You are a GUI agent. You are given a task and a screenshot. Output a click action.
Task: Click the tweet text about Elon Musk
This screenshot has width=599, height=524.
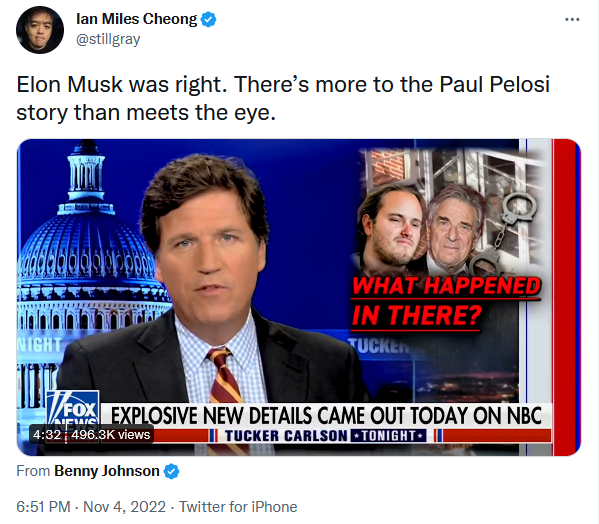(x=283, y=98)
